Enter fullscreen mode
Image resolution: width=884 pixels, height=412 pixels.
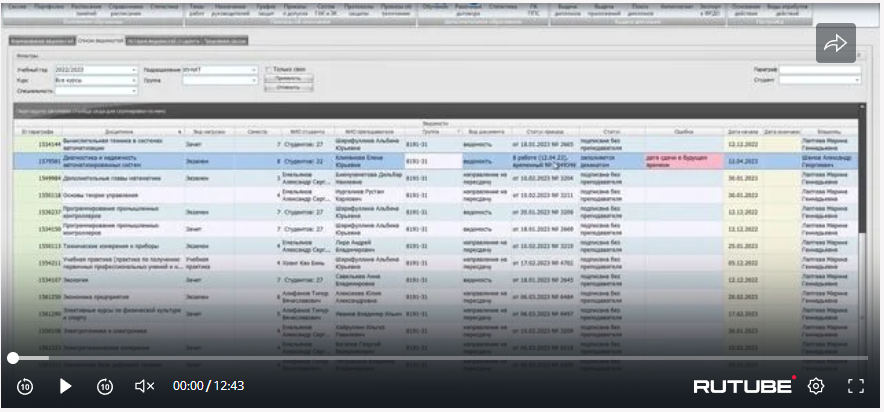coord(856,386)
